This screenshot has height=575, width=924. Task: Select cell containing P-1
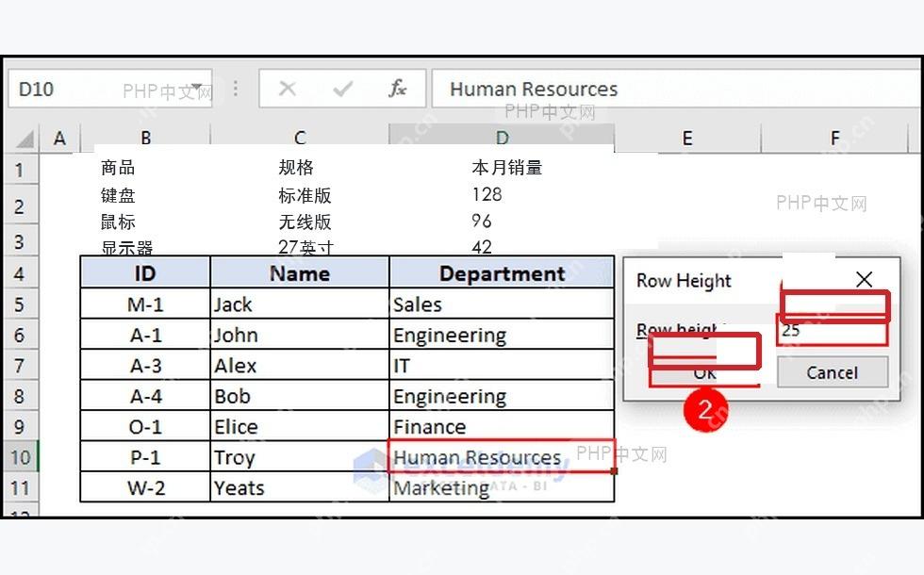(x=145, y=457)
